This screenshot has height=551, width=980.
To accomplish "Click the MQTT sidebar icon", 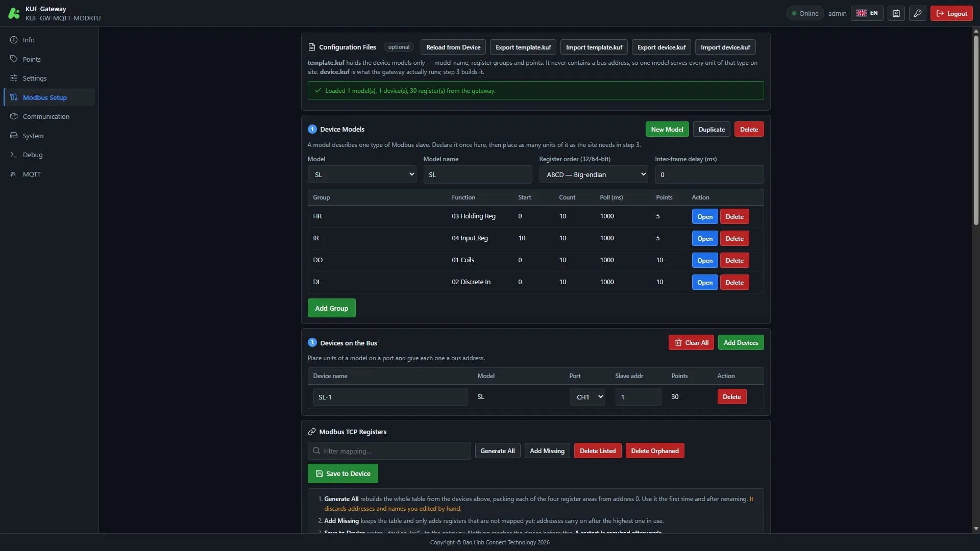I will click(14, 174).
